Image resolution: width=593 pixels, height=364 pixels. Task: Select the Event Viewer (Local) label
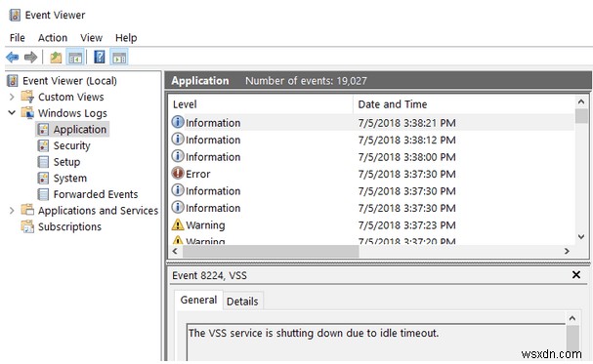point(69,81)
